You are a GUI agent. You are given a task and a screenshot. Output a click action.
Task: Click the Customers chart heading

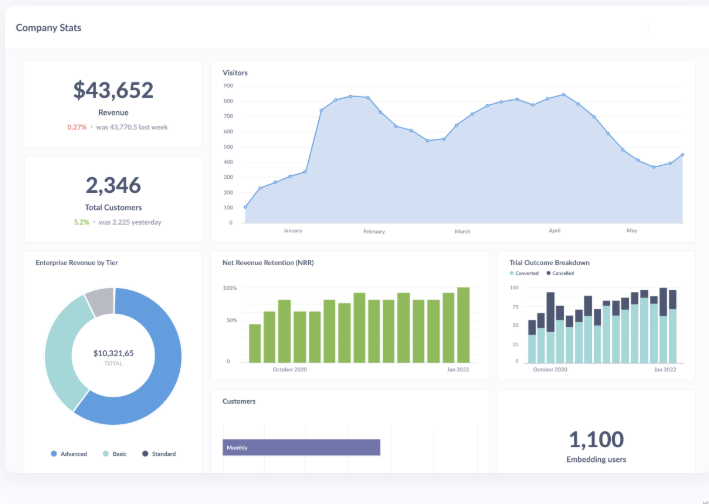click(239, 401)
